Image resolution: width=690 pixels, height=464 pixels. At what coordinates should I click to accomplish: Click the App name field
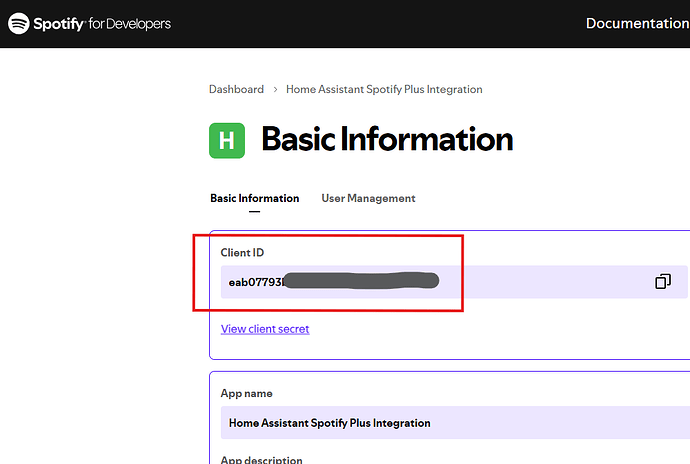tap(455, 423)
